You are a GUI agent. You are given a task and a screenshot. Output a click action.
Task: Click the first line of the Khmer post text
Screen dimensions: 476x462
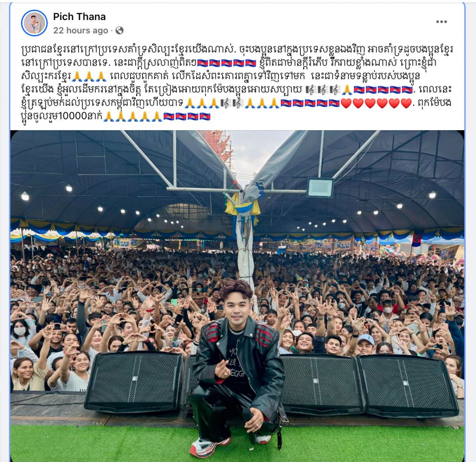point(238,49)
